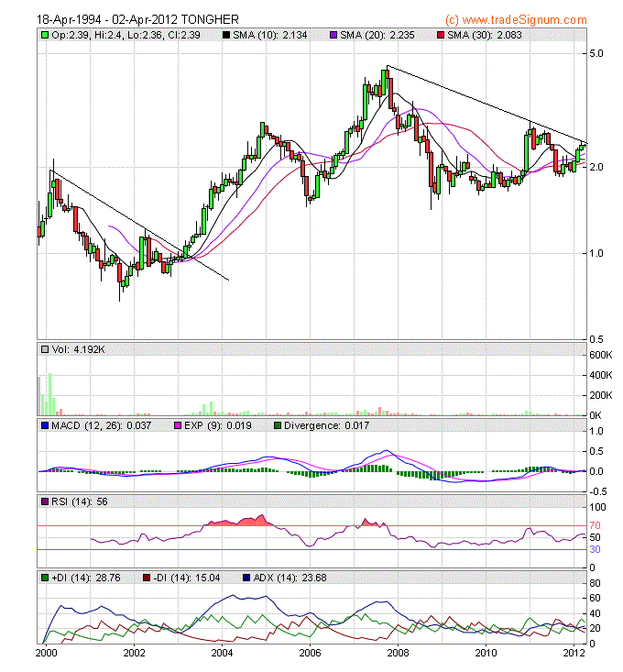Click the 'SMA (30): 2.083' label
The width and height of the screenshot is (623, 672).
pyautogui.click(x=485, y=35)
